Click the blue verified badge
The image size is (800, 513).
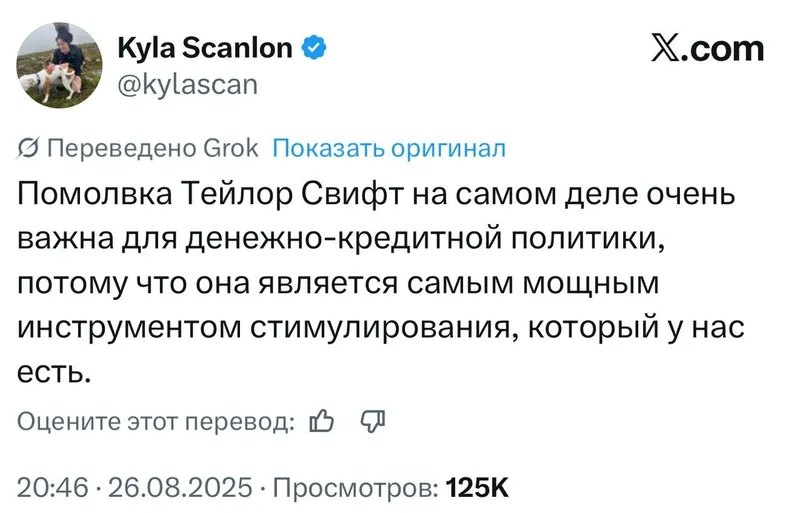point(313,47)
